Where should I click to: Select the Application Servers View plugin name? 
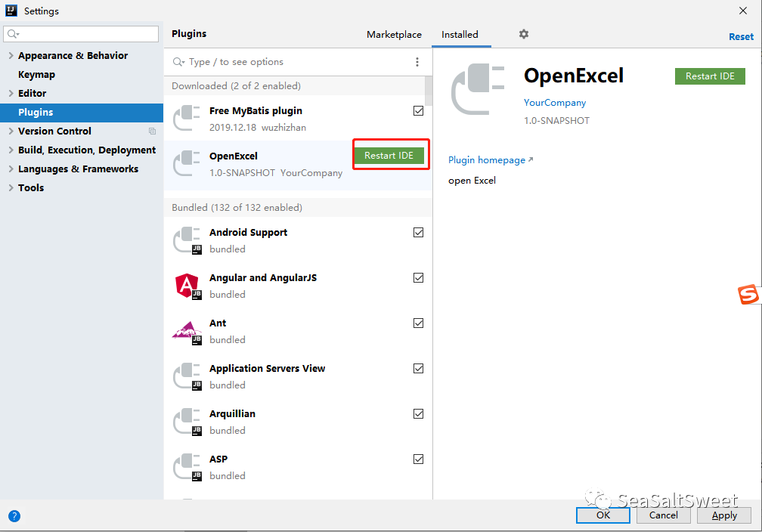click(268, 368)
